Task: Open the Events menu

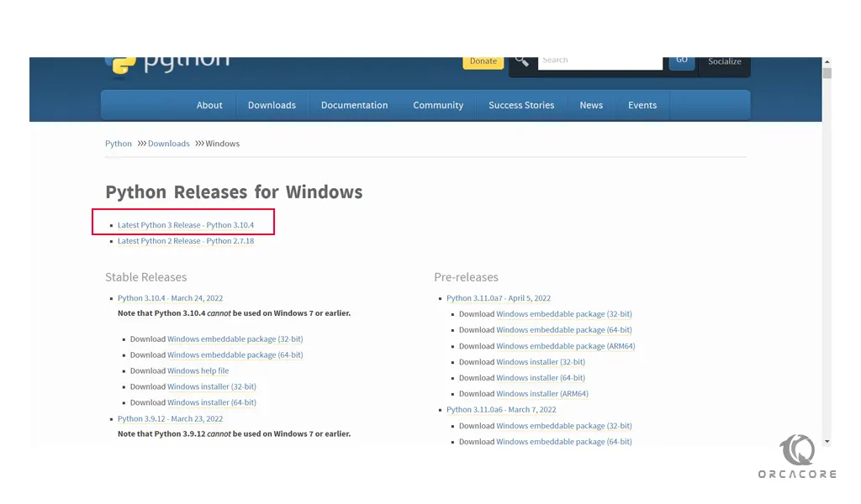Action: [x=642, y=105]
